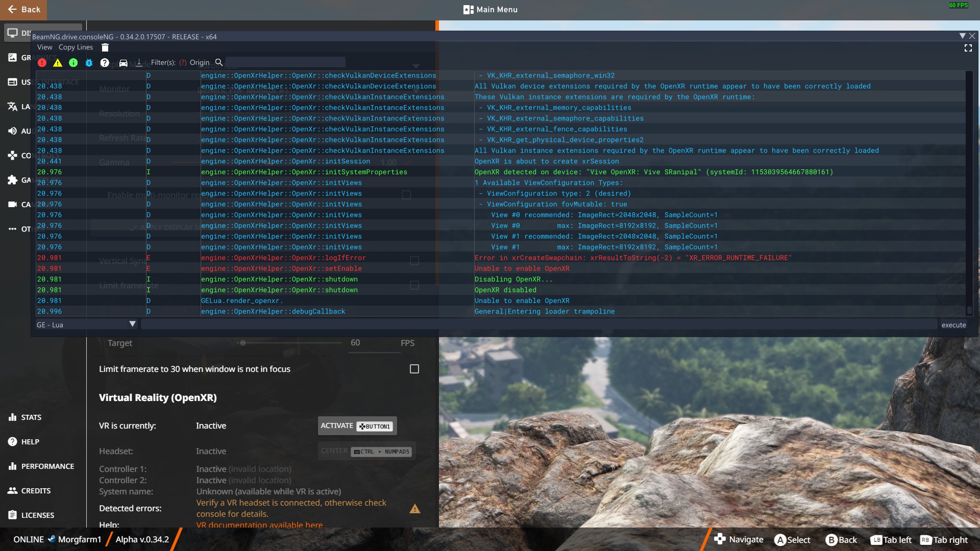
Task: Click the execute button
Action: (953, 325)
